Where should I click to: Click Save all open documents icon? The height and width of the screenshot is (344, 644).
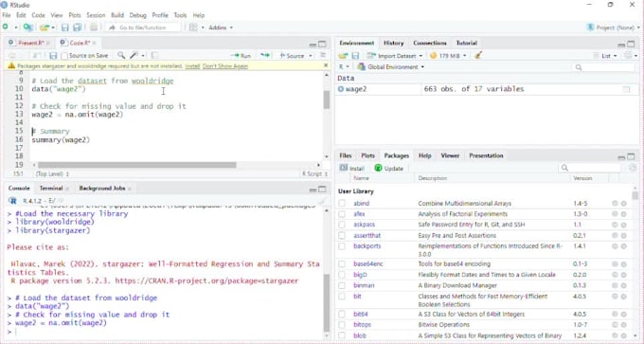[78, 27]
